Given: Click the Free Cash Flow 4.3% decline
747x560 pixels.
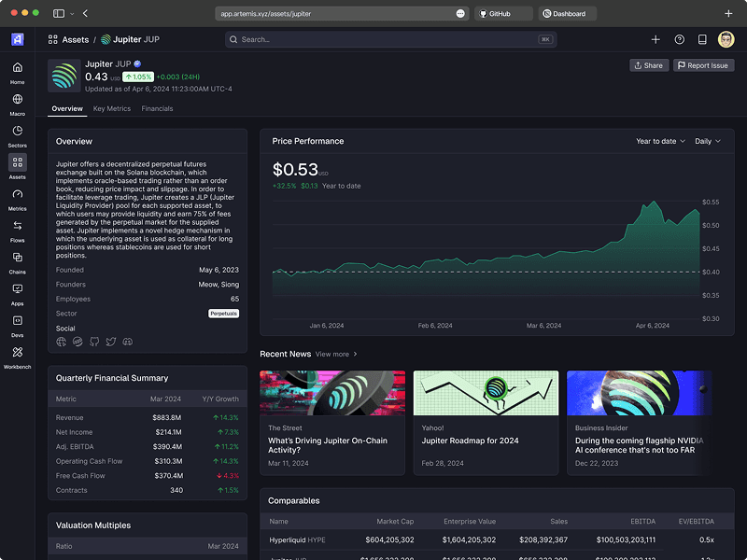Looking at the screenshot, I should pyautogui.click(x=228, y=476).
